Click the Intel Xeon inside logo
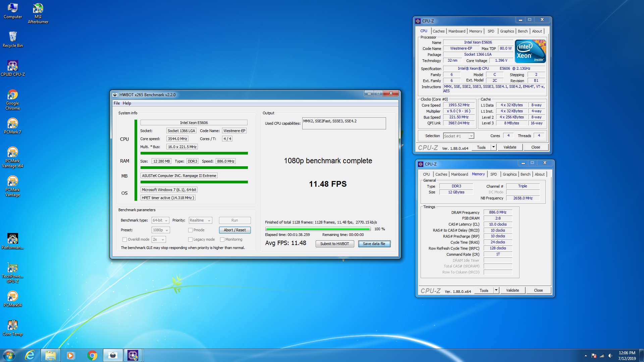 531,51
